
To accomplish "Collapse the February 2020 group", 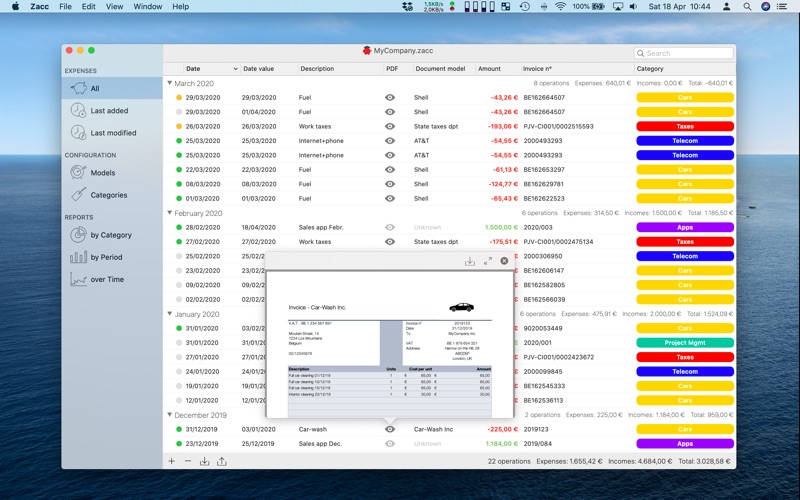I will pyautogui.click(x=169, y=213).
